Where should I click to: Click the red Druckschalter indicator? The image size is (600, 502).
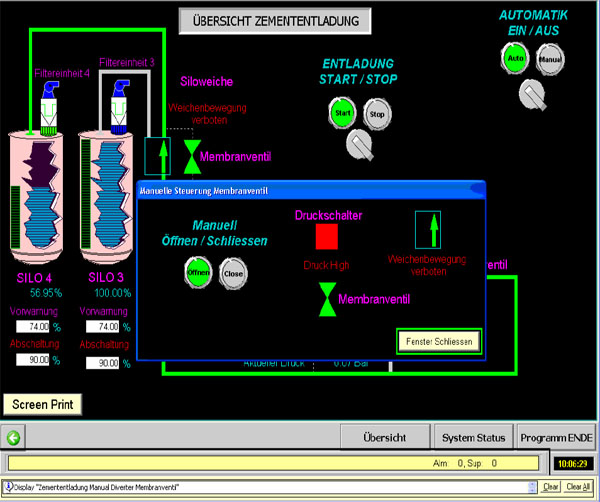(x=328, y=237)
